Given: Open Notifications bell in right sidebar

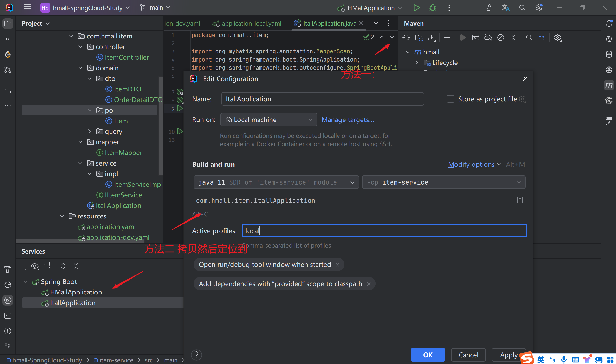Looking at the screenshot, I should [x=609, y=24].
